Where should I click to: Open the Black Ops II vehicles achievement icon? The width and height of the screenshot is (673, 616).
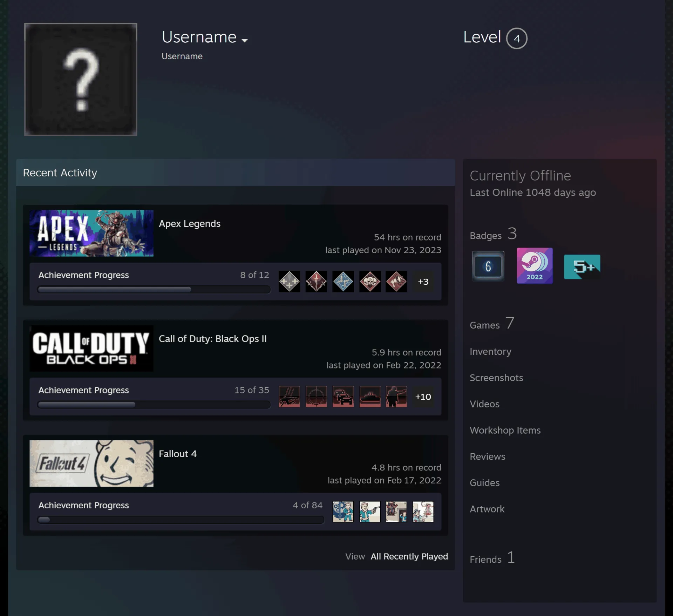[343, 397]
